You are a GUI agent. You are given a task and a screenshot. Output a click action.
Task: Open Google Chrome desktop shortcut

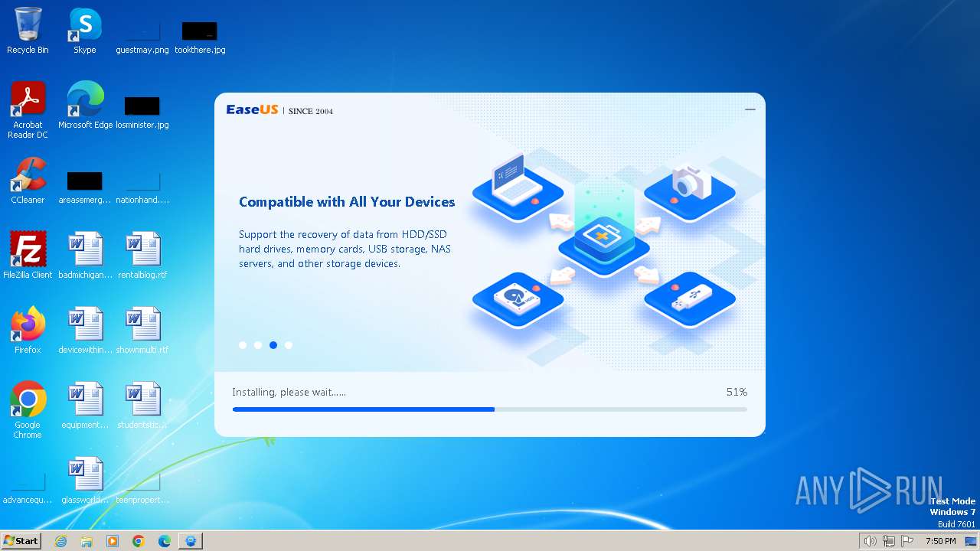[x=28, y=410]
